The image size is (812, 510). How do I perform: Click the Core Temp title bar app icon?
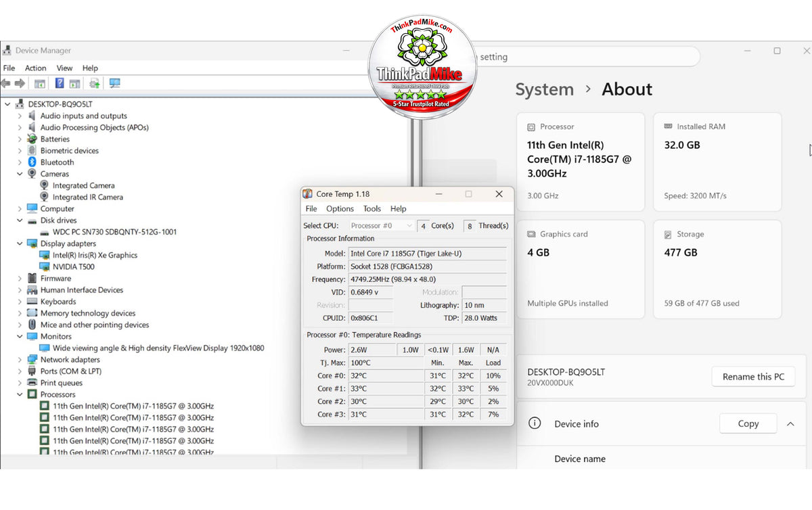click(308, 194)
